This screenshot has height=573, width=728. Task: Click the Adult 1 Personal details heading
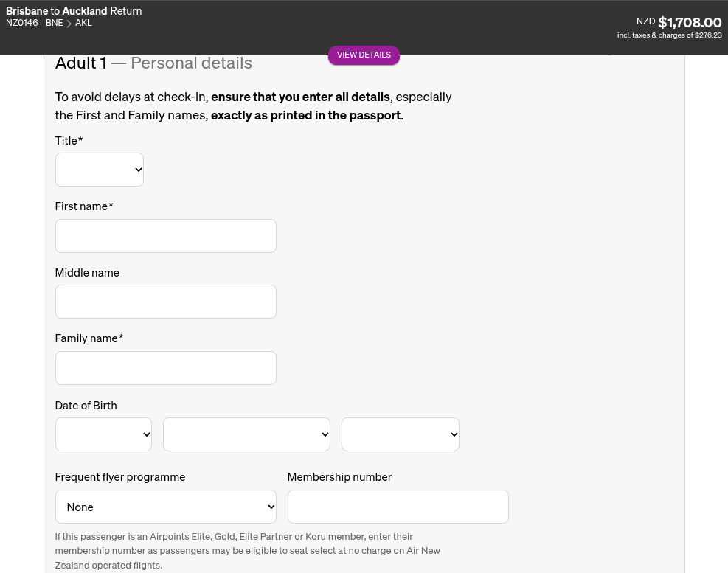153,63
